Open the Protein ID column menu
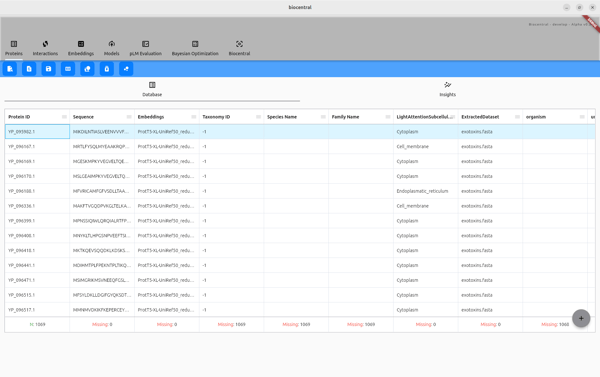Image resolution: width=600 pixels, height=377 pixels. [64, 117]
